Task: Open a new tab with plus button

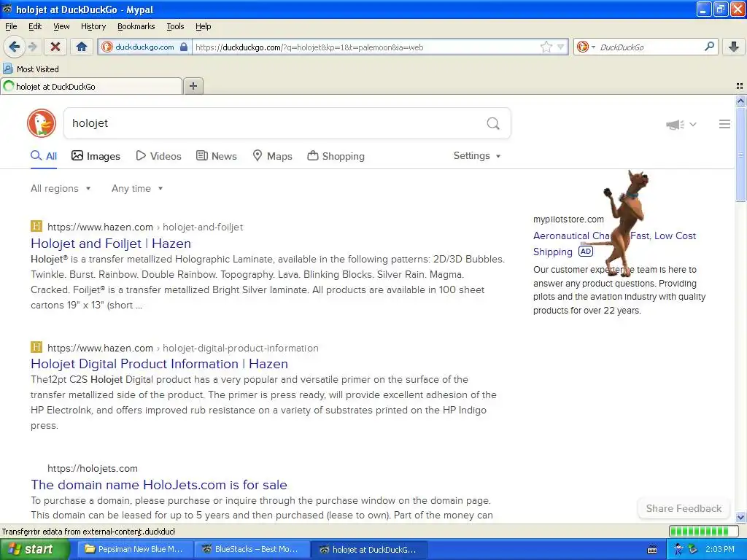Action: (x=193, y=86)
